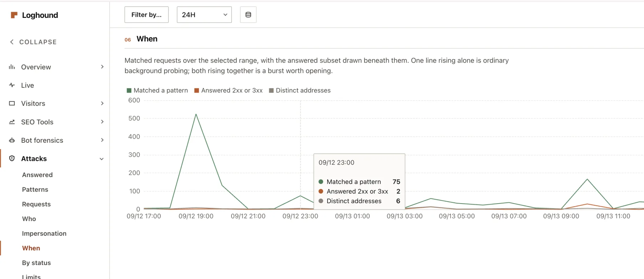The image size is (644, 279).
Task: Open the Answered attacks page
Action: (x=37, y=175)
